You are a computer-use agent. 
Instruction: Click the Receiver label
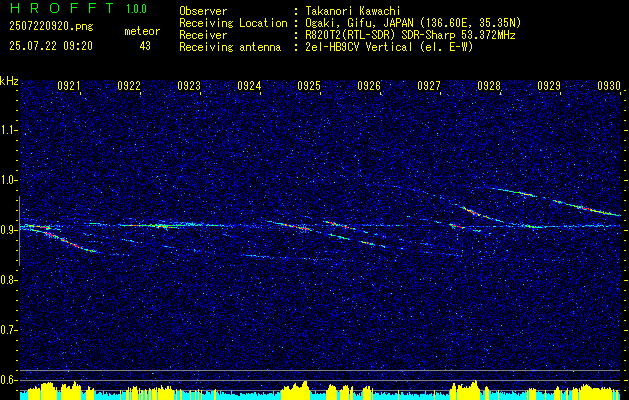click(x=203, y=35)
